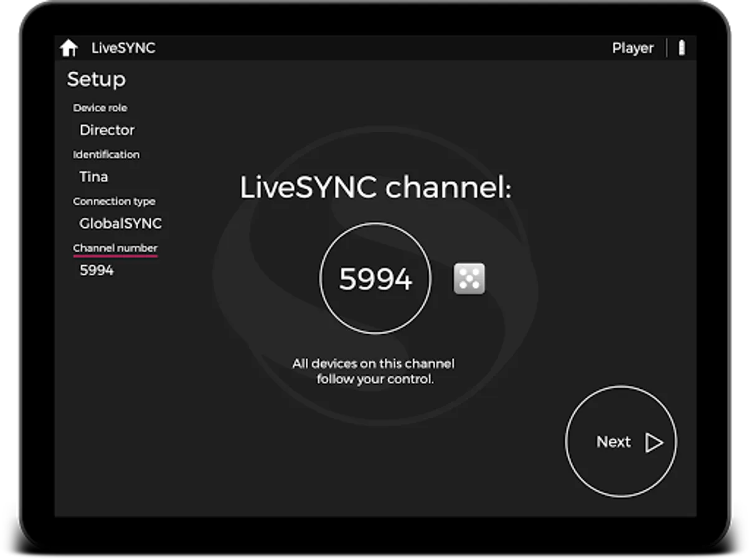Open the Identification step

pos(106,154)
